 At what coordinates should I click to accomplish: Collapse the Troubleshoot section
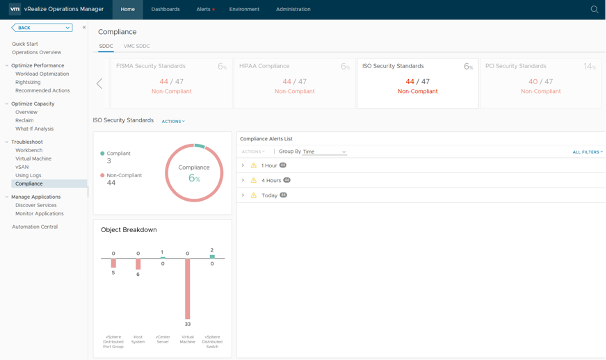tap(7, 142)
